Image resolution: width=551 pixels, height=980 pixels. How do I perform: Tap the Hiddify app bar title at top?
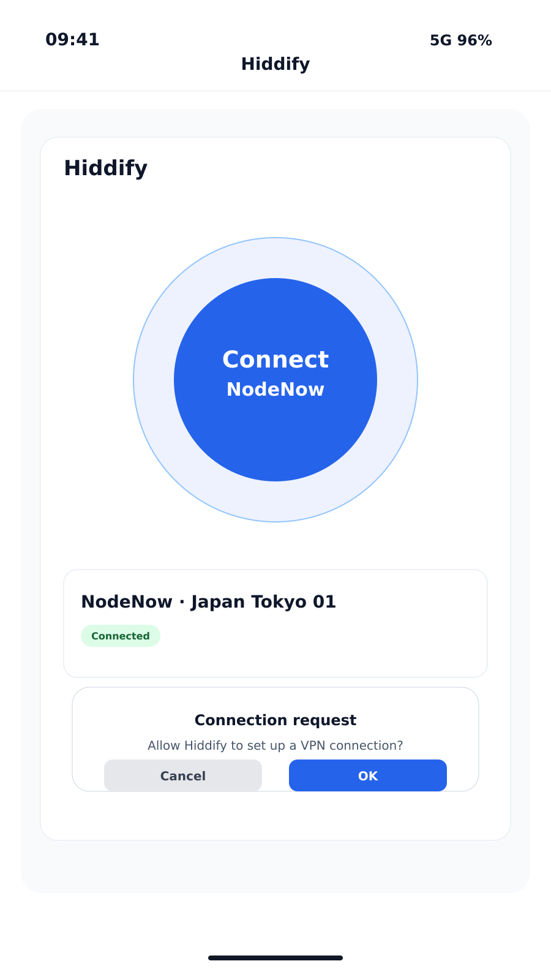[x=275, y=64]
